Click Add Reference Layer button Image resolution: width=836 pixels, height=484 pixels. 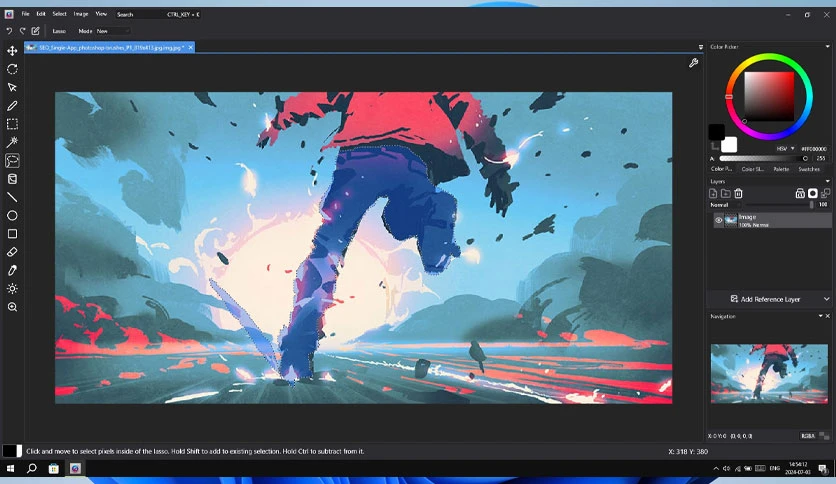point(765,299)
